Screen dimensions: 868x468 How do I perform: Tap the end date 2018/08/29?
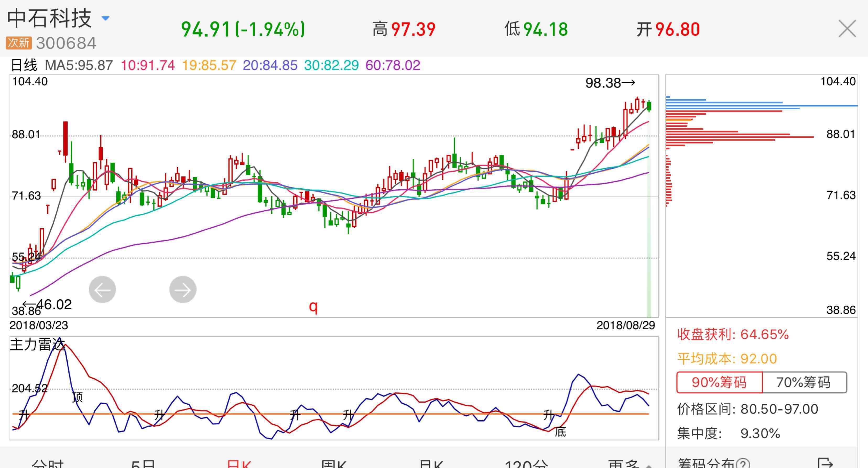[x=626, y=325]
